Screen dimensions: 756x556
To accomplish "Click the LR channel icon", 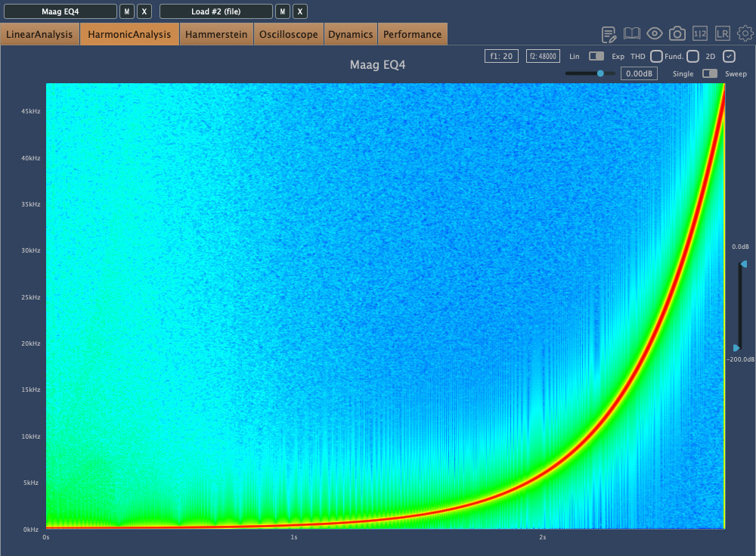I will click(x=722, y=34).
